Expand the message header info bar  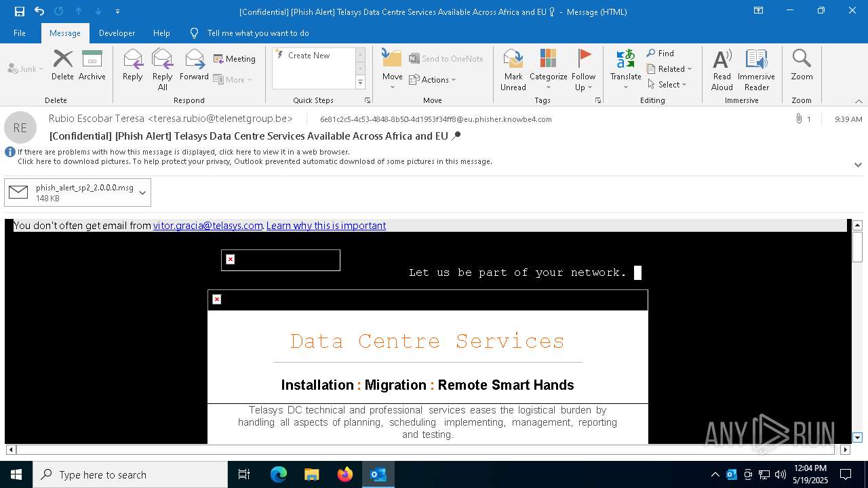[x=858, y=165]
